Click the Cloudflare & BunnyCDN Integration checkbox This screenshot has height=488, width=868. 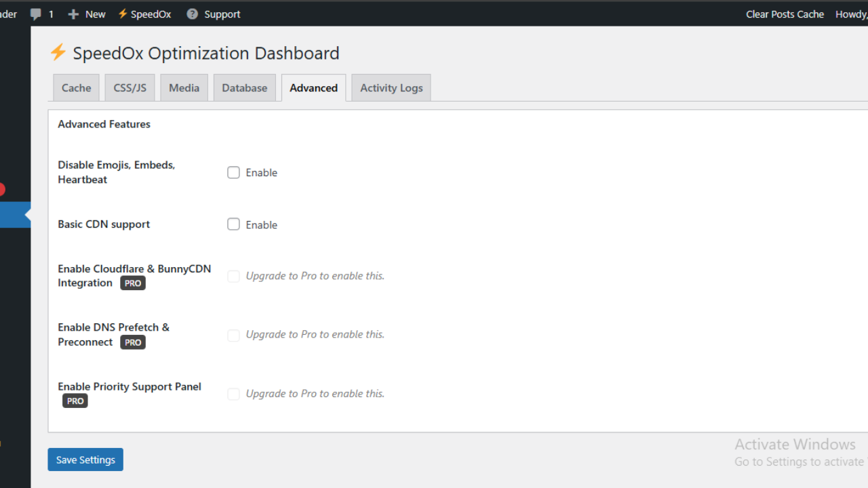(x=233, y=276)
